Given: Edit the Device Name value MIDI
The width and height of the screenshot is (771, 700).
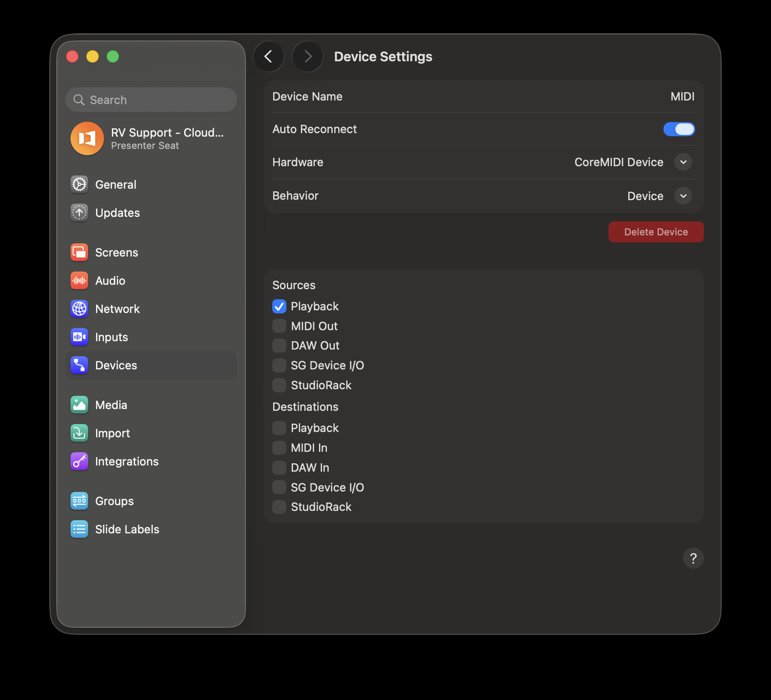Looking at the screenshot, I should (x=682, y=97).
